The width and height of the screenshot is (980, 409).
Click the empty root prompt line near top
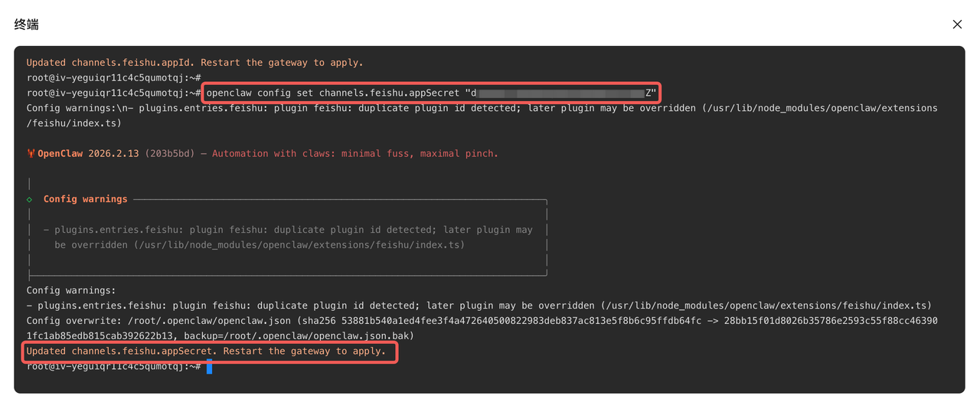pos(114,78)
